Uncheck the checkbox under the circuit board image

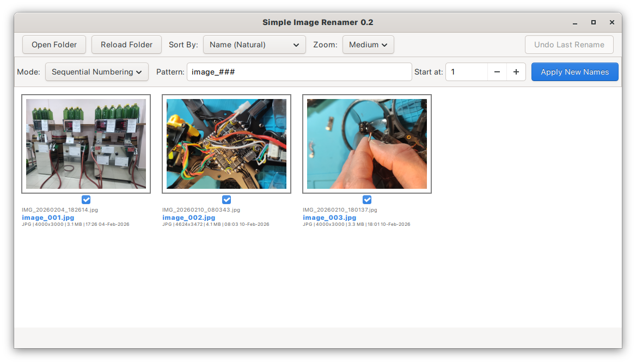click(227, 200)
